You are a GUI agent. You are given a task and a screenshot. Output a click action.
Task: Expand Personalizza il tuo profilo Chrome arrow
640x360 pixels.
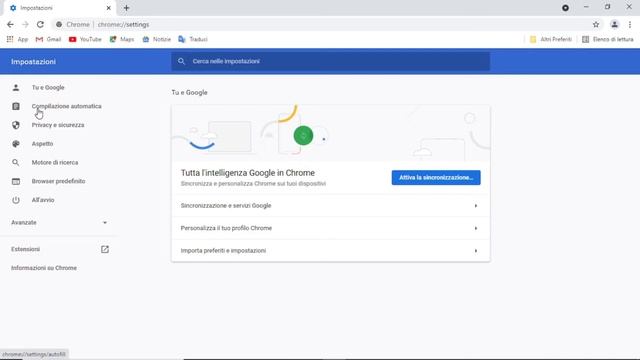tap(476, 228)
